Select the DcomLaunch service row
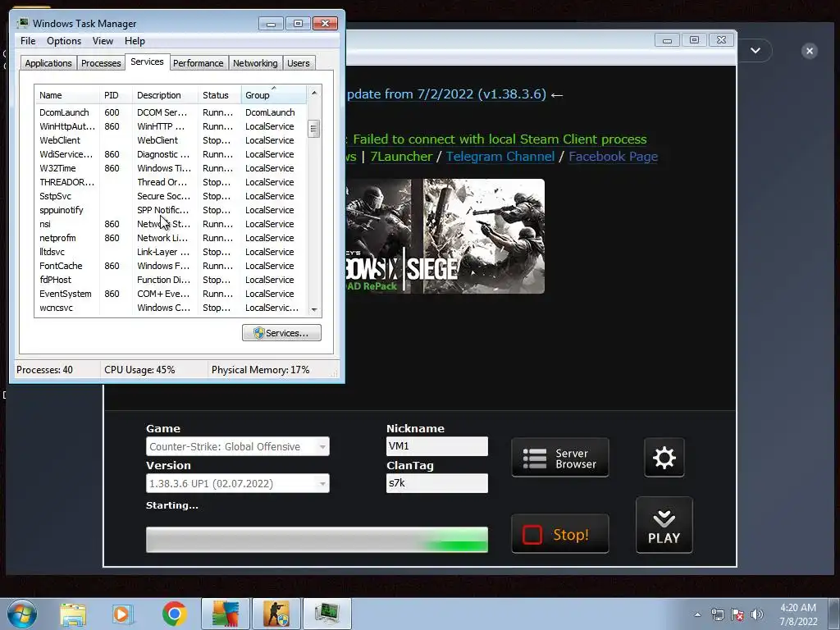Screen dimensions: 840x630 (x=171, y=112)
